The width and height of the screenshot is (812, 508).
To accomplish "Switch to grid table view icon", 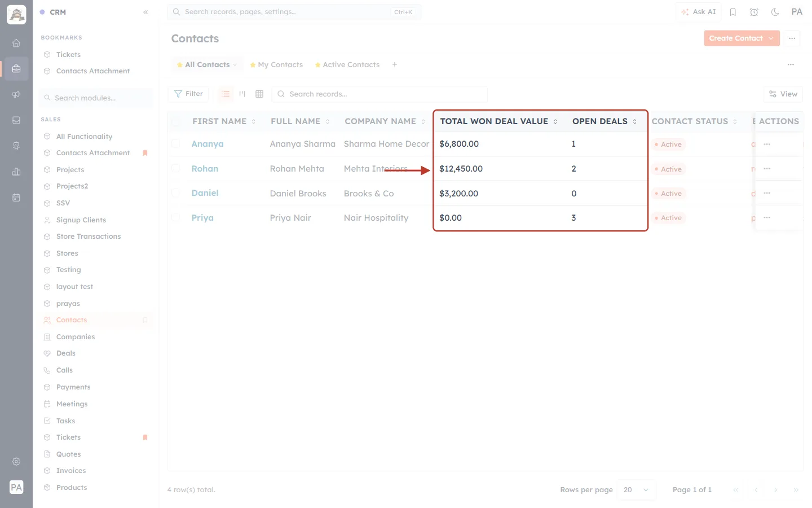I will [259, 94].
